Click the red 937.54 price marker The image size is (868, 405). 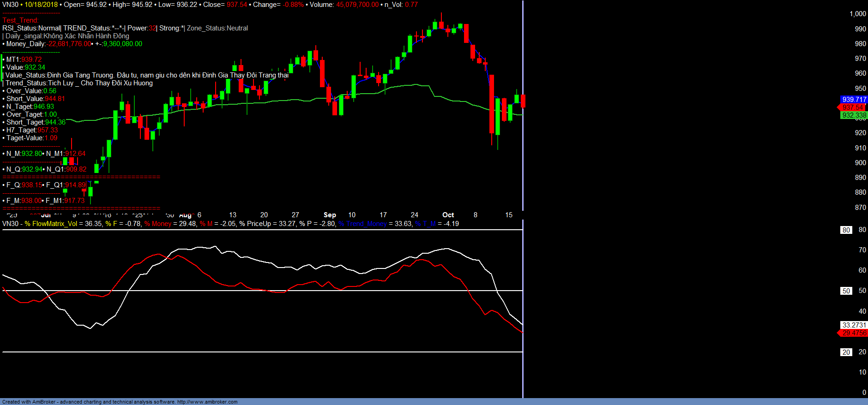[x=853, y=107]
